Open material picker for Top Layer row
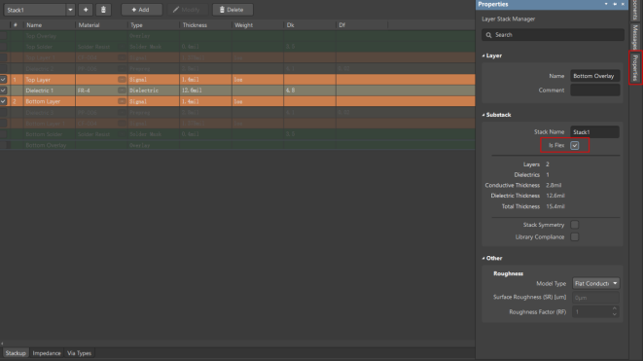Image resolution: width=644 pixels, height=361 pixels. (122, 79)
